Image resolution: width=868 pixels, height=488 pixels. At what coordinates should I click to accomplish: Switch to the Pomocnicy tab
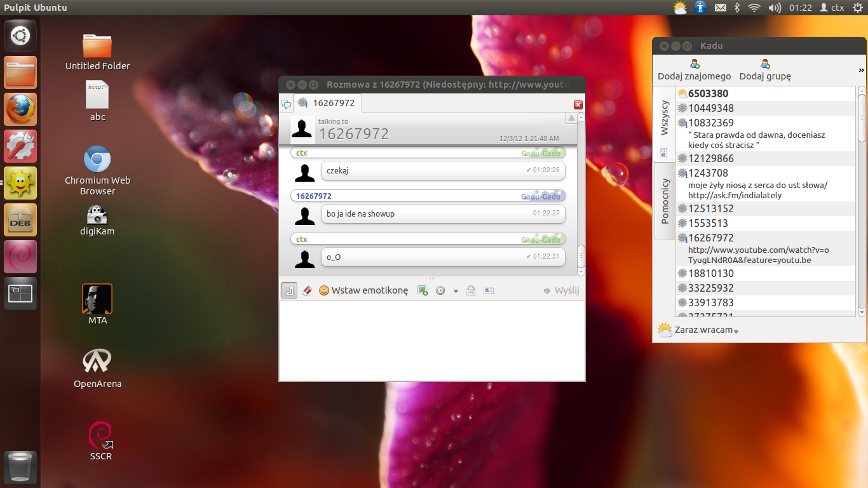pyautogui.click(x=665, y=201)
